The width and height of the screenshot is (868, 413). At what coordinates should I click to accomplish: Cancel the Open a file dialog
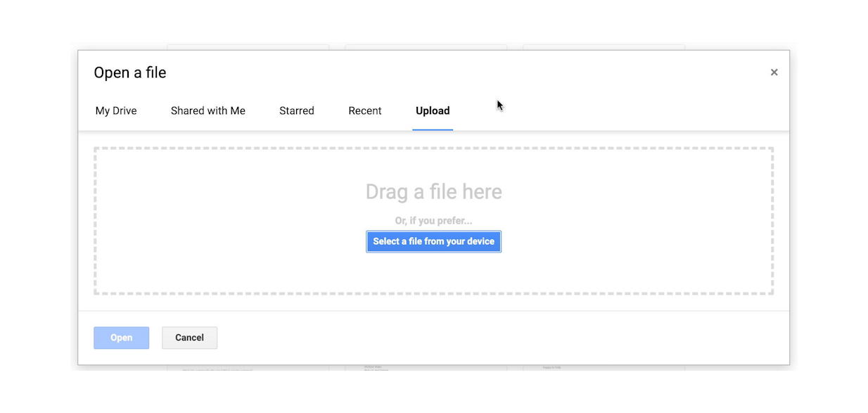pos(189,337)
